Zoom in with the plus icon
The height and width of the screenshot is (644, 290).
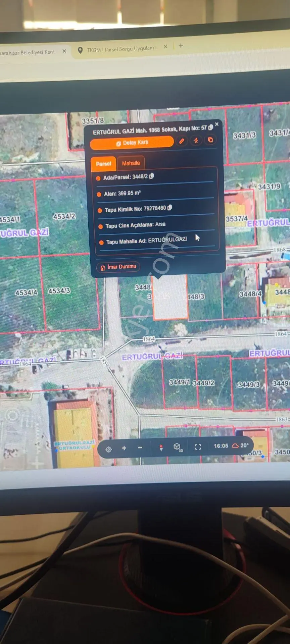[124, 448]
